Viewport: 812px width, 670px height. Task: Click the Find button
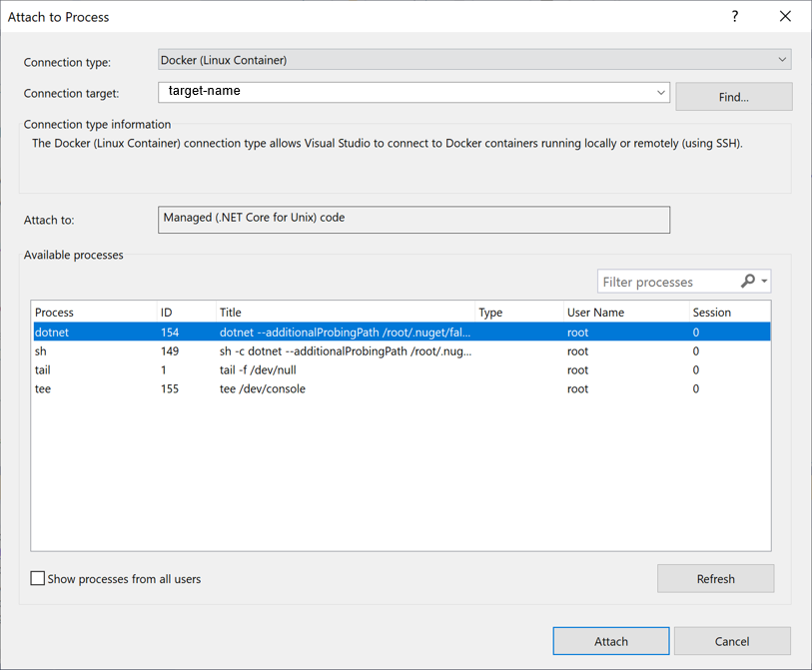pyautogui.click(x=733, y=96)
